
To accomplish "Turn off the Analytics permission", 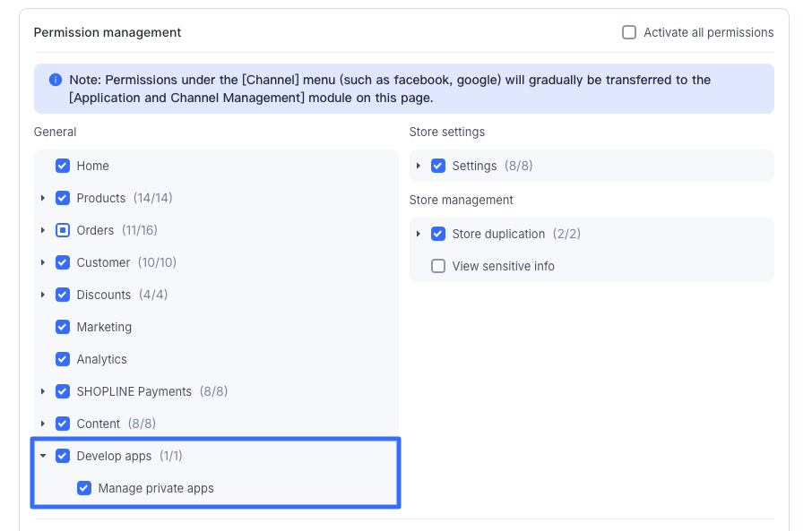I will (63, 359).
